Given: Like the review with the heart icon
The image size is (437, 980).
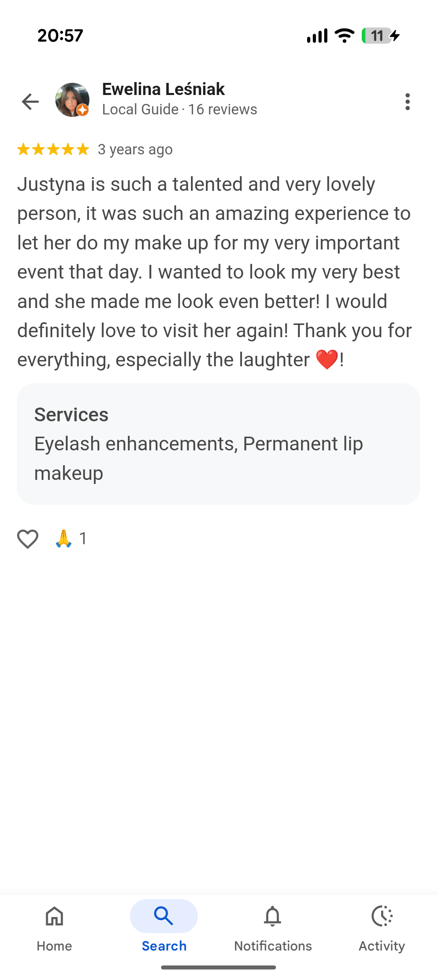Looking at the screenshot, I should pyautogui.click(x=28, y=539).
